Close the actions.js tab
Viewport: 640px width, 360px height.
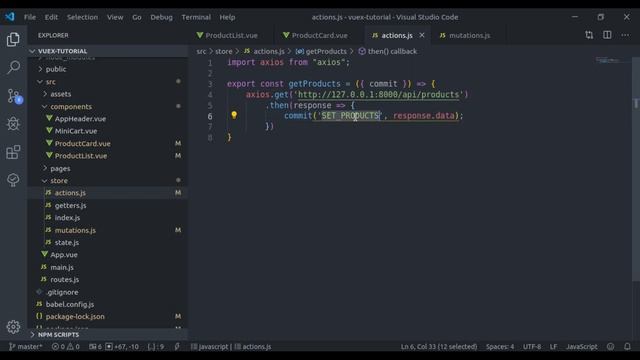click(422, 35)
